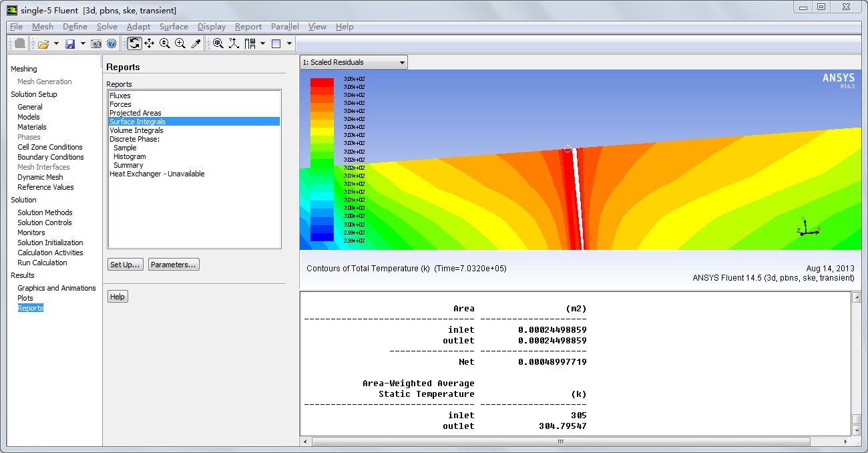The width and height of the screenshot is (868, 453).
Task: Click the save disk icon
Action: (70, 44)
